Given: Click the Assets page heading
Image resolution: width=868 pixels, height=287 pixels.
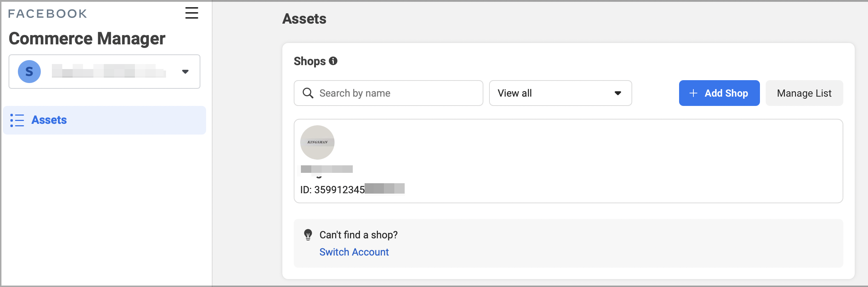Looking at the screenshot, I should (304, 19).
